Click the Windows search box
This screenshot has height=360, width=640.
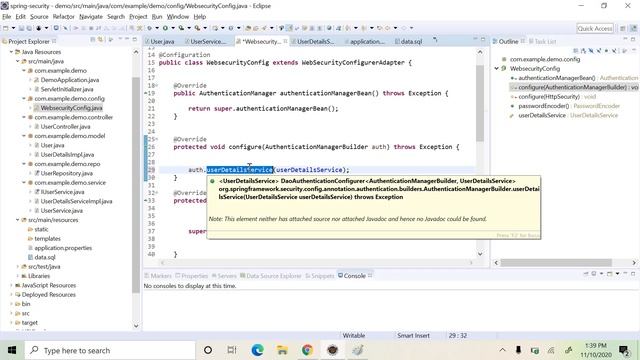point(110,350)
